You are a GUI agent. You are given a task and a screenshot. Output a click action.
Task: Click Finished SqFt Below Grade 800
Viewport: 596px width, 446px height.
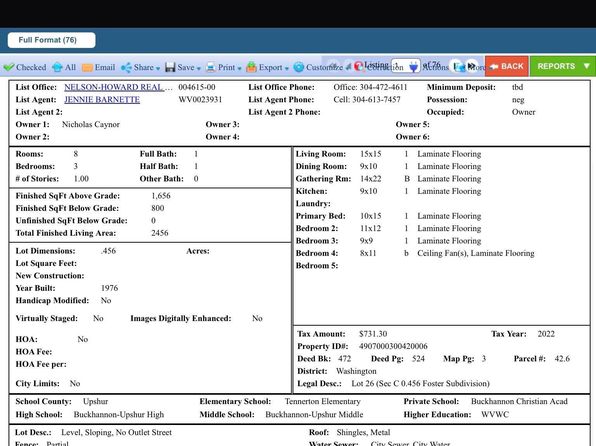click(158, 208)
